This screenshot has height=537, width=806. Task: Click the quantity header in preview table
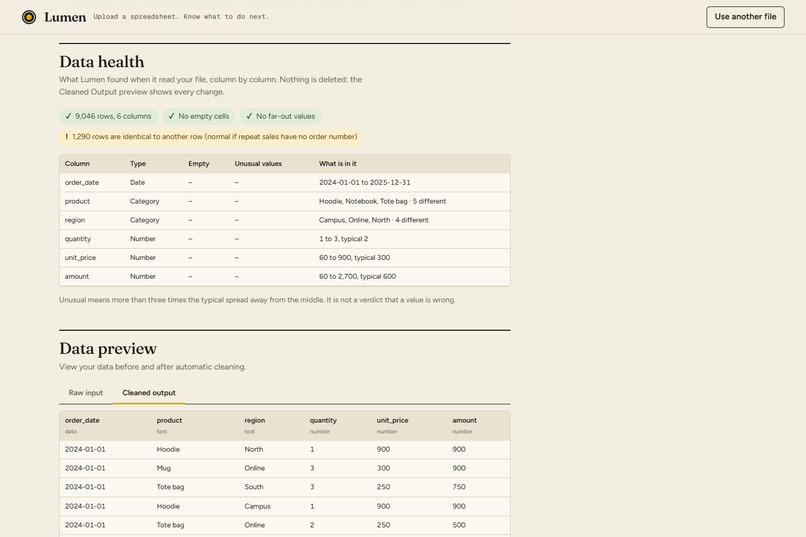(x=323, y=420)
